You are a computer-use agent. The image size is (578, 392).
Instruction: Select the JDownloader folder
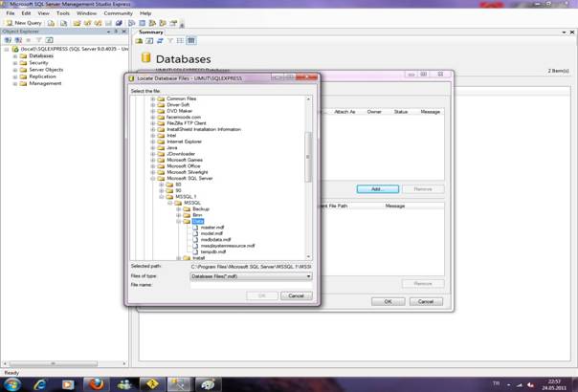tap(181, 154)
